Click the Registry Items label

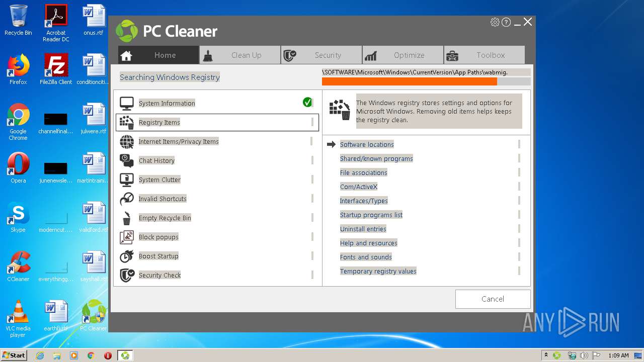pyautogui.click(x=159, y=122)
